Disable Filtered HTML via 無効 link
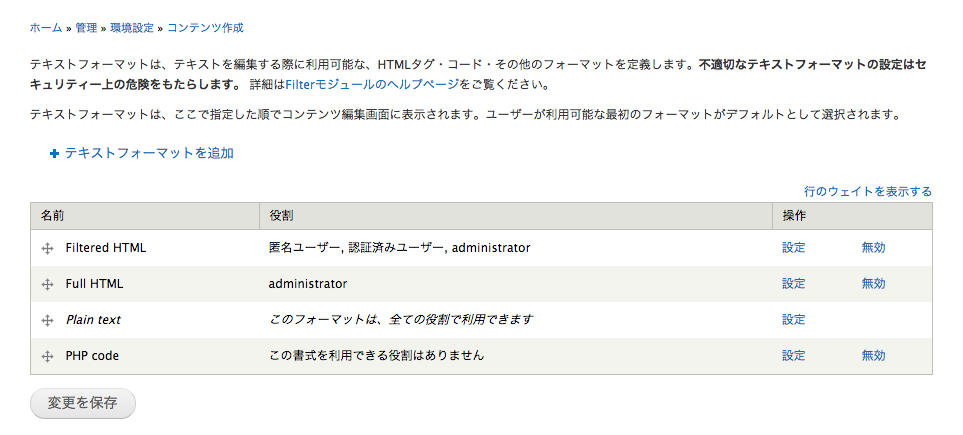Image resolution: width=963 pixels, height=435 pixels. pyautogui.click(x=873, y=248)
